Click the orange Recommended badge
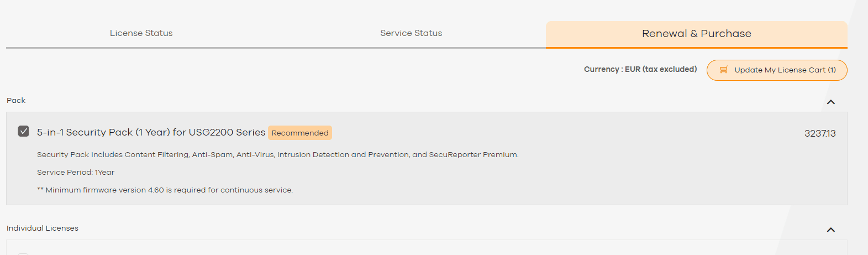Viewport: 868px width, 255px height. 300,133
